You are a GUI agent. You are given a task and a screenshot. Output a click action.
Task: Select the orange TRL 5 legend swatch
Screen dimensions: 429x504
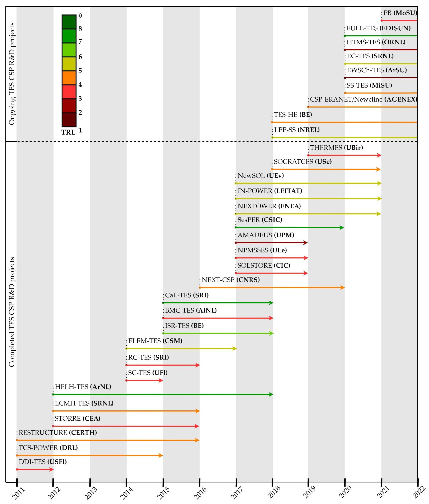point(69,78)
